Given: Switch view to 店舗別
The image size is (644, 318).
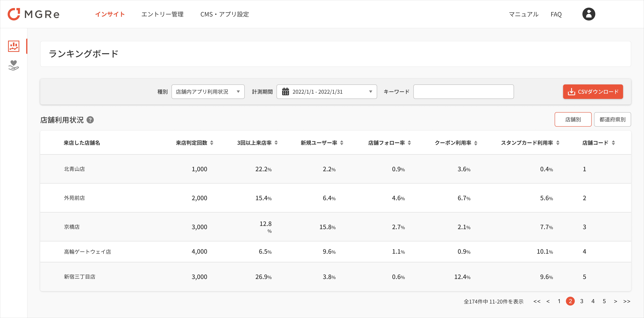Looking at the screenshot, I should pos(573,120).
